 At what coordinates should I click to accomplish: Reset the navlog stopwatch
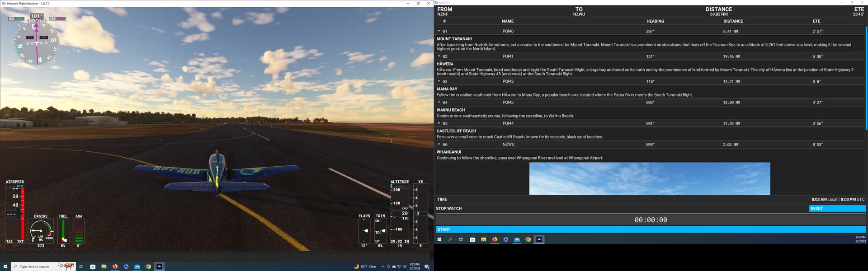click(837, 209)
